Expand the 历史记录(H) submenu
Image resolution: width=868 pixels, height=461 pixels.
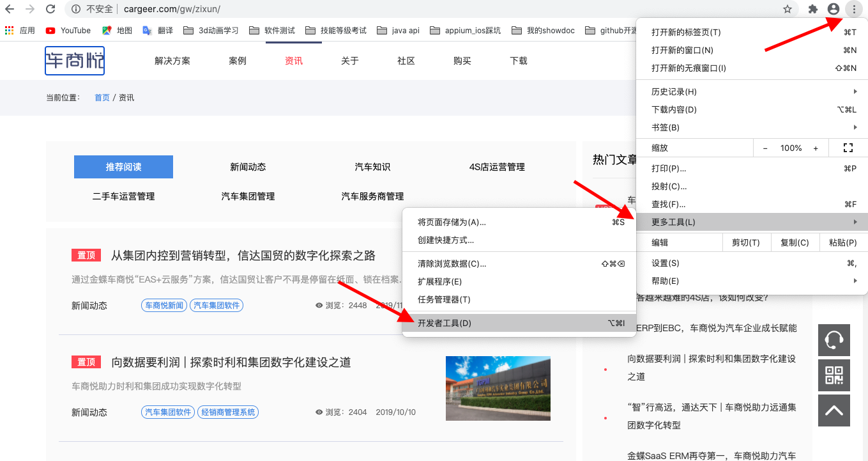752,91
